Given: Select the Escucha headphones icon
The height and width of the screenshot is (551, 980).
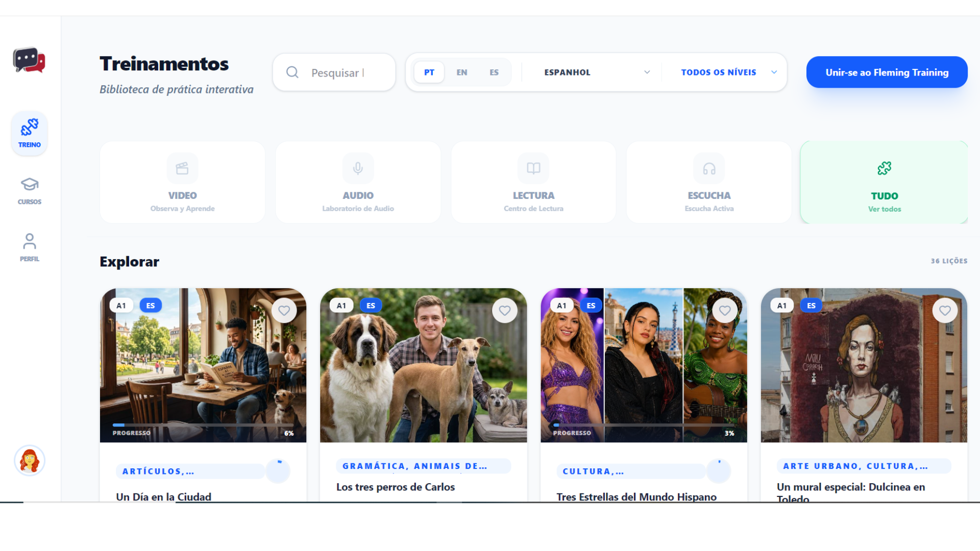Looking at the screenshot, I should pyautogui.click(x=709, y=168).
